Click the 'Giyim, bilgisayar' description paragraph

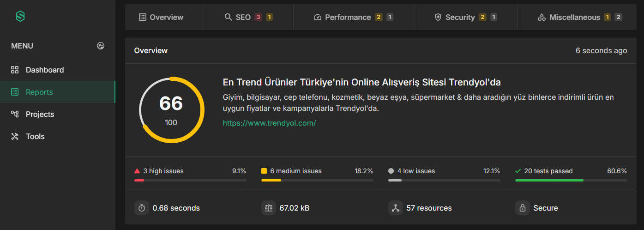click(418, 103)
